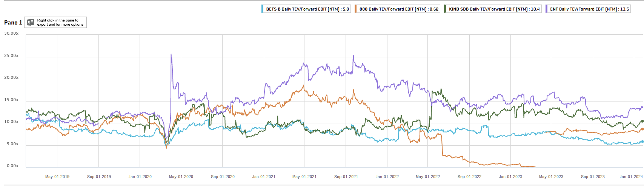Select the ENT TEV/Forward EBIT legend entry
Screen dimensions: 644x186
589,9
